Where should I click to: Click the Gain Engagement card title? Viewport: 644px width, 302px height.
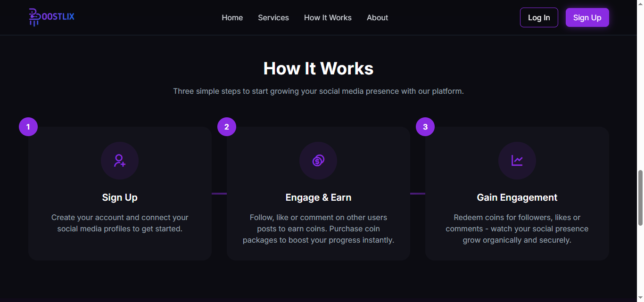coord(517,197)
